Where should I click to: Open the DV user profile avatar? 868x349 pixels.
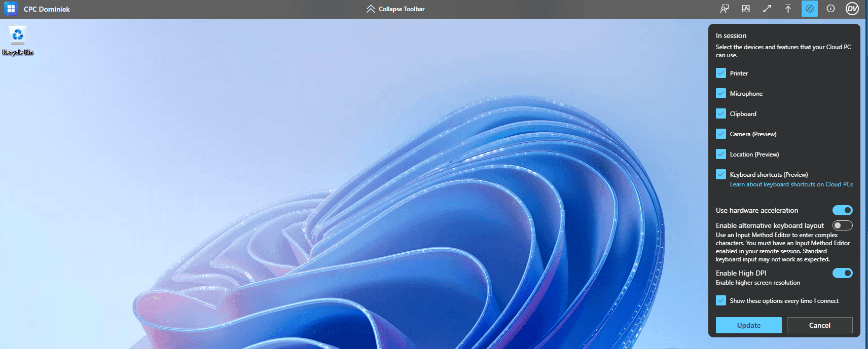852,9
